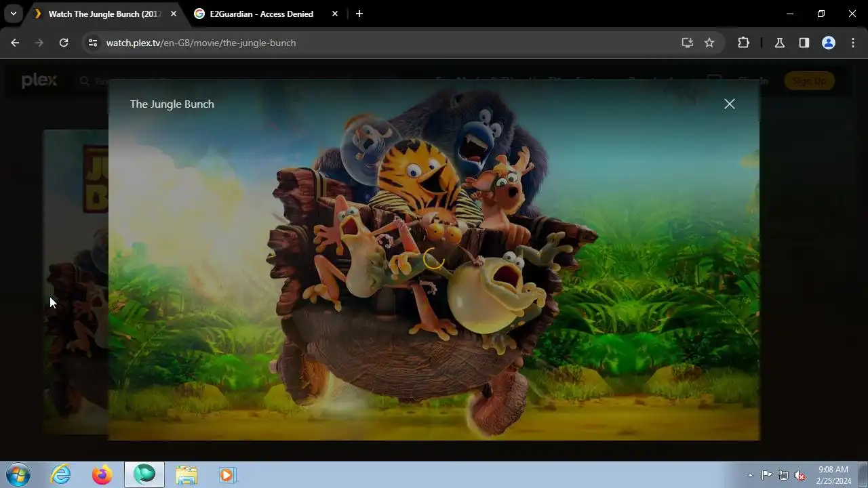This screenshot has width=868, height=488.
Task: Launch Internet Explorer from the taskbar
Action: pos(61,474)
